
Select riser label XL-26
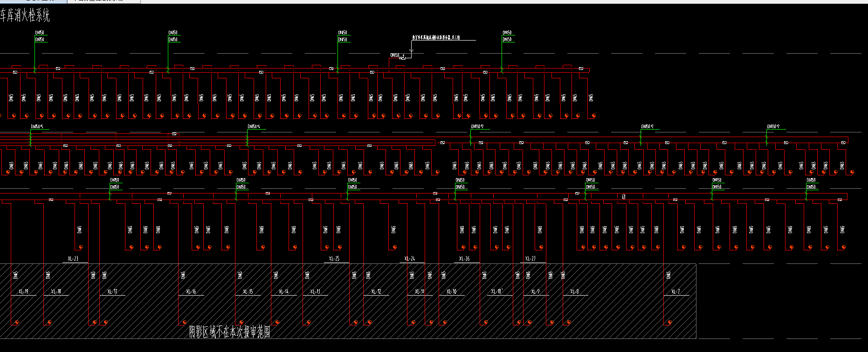[464, 259]
